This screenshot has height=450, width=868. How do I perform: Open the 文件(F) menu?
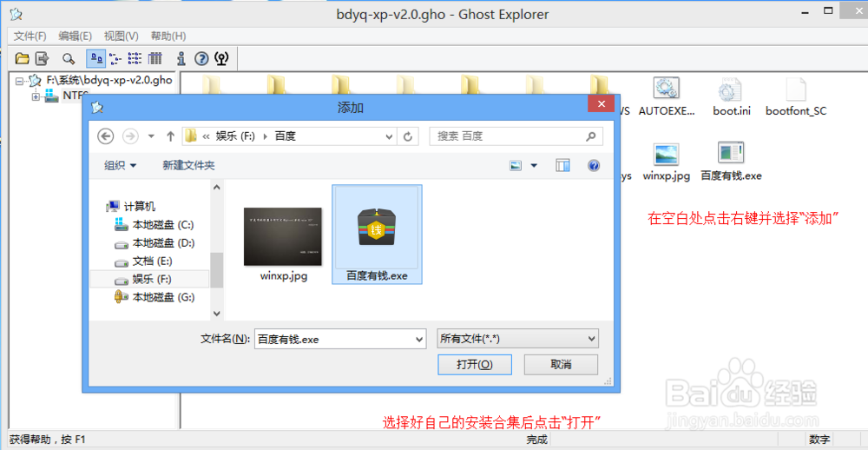click(30, 36)
